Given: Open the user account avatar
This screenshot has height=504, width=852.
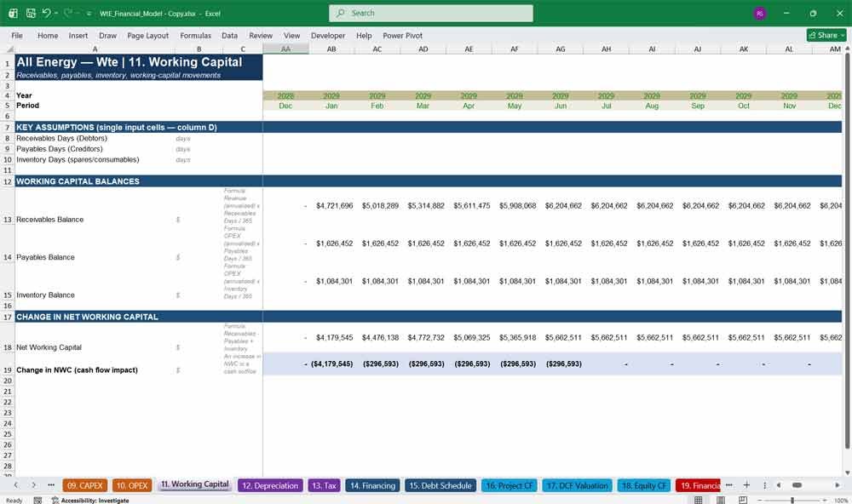Looking at the screenshot, I should [x=760, y=14].
